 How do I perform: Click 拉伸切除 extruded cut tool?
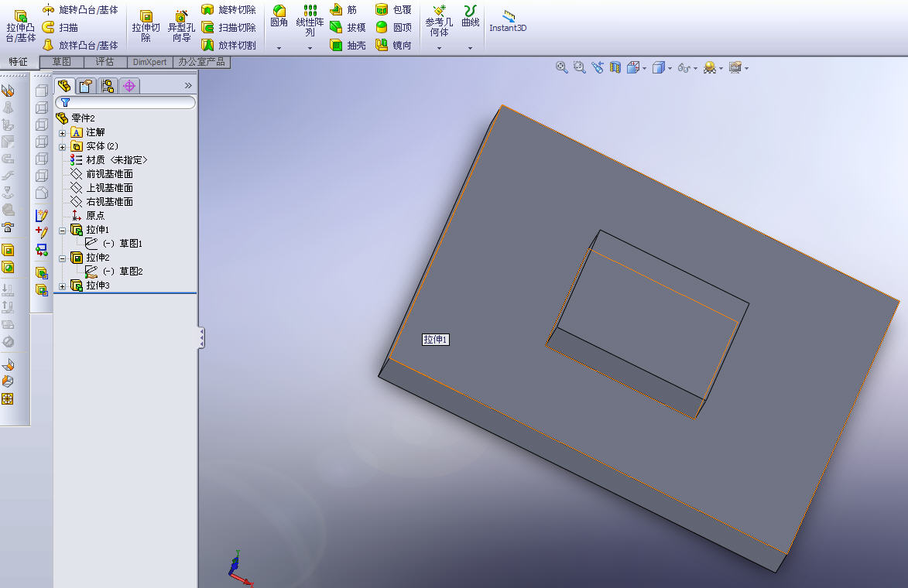point(146,26)
